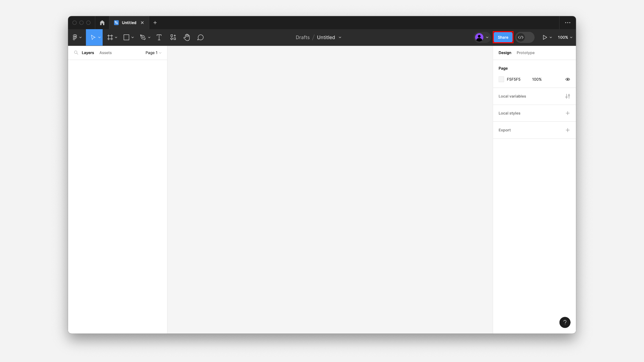644x362 pixels.
Task: Select the Frame tool
Action: click(x=110, y=38)
